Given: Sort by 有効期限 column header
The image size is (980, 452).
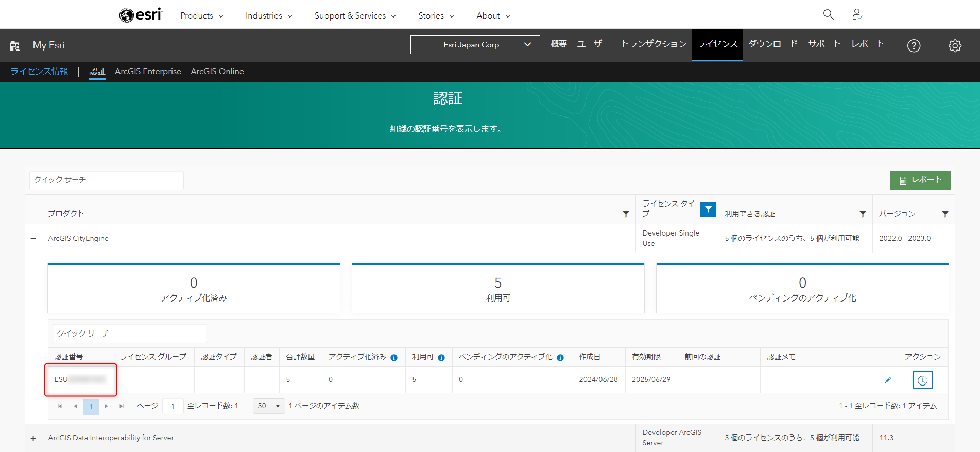Looking at the screenshot, I should tap(646, 357).
